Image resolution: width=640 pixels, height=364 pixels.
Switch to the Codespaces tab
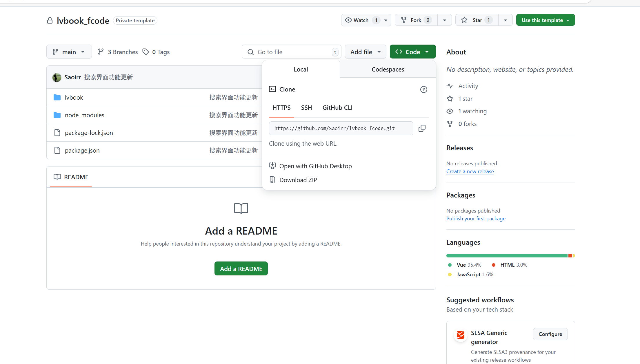point(388,69)
